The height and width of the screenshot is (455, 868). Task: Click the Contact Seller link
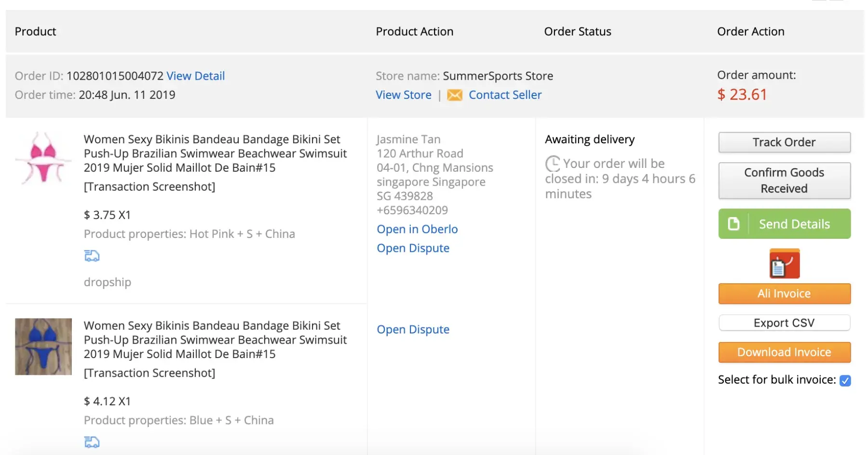[x=505, y=95]
